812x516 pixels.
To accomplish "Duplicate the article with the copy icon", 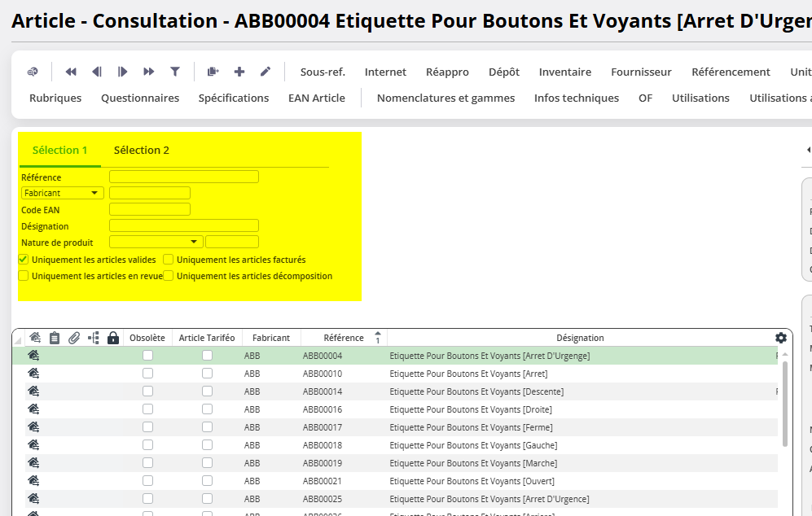I will click(213, 72).
